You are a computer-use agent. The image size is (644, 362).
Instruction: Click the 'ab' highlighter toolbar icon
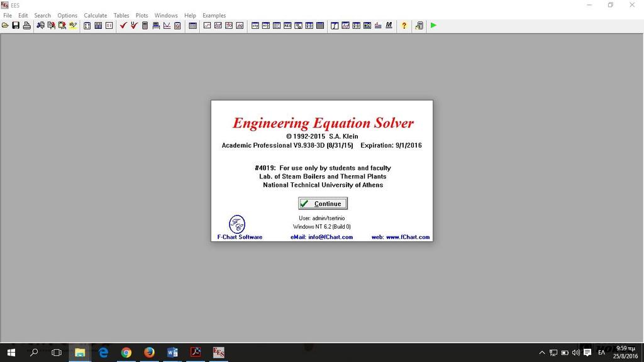[73, 25]
